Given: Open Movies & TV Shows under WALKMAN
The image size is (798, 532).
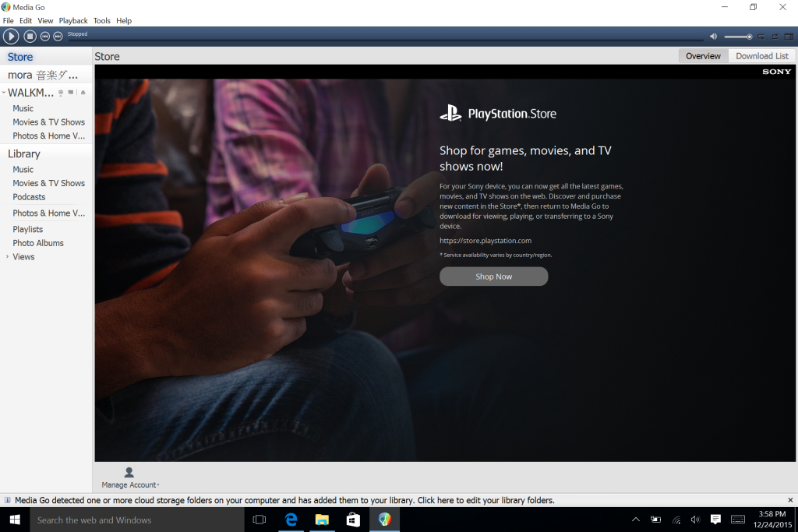Looking at the screenshot, I should point(49,122).
